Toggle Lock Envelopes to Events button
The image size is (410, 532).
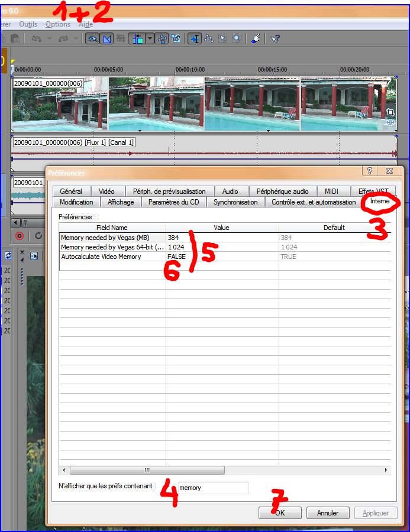162,38
